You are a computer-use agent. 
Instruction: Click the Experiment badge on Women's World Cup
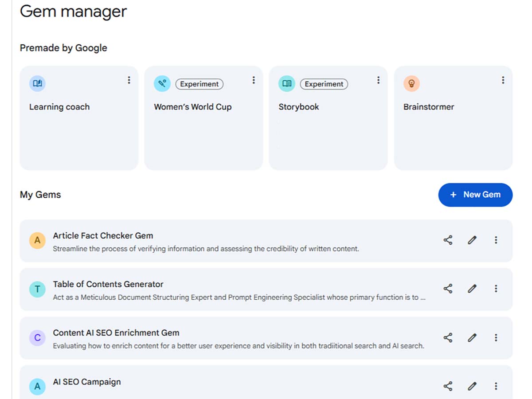click(199, 84)
